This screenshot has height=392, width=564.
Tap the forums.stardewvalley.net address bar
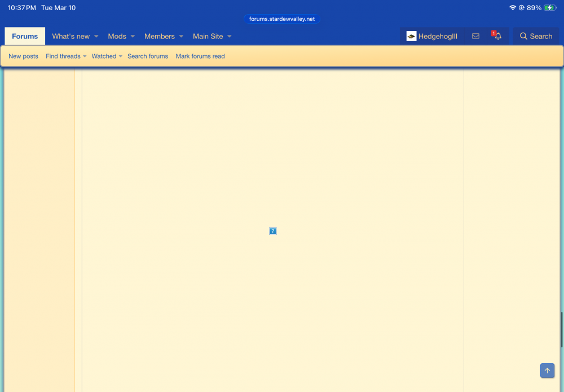[282, 19]
